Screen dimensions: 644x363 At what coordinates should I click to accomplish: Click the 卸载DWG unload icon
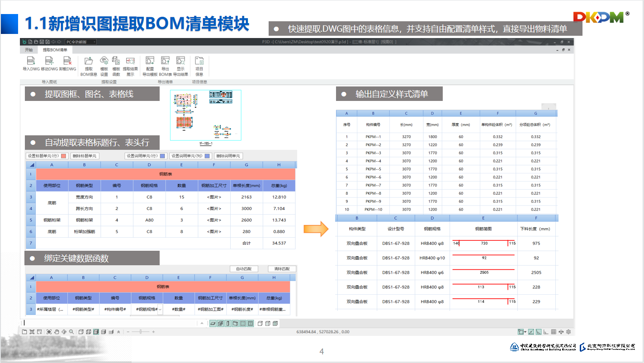pyautogui.click(x=67, y=61)
